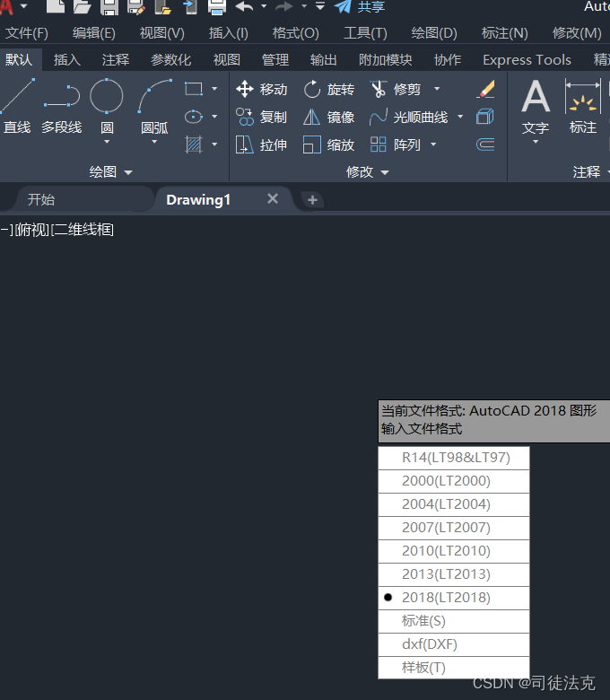Click the erase tool icon
610x700 pixels.
coord(485,89)
